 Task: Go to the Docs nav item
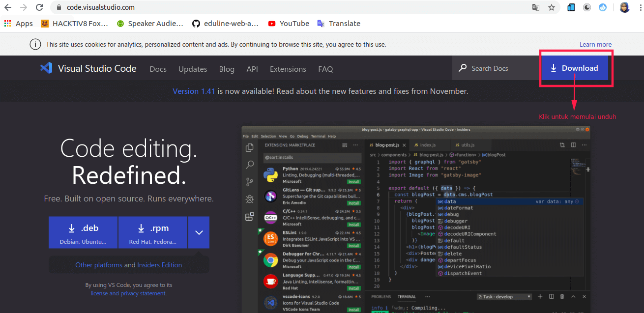tap(158, 69)
